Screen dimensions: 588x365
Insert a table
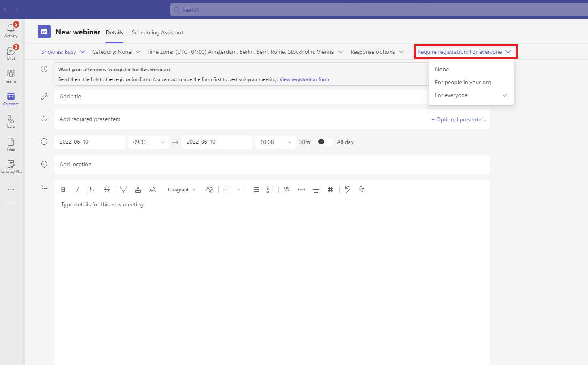tap(331, 189)
